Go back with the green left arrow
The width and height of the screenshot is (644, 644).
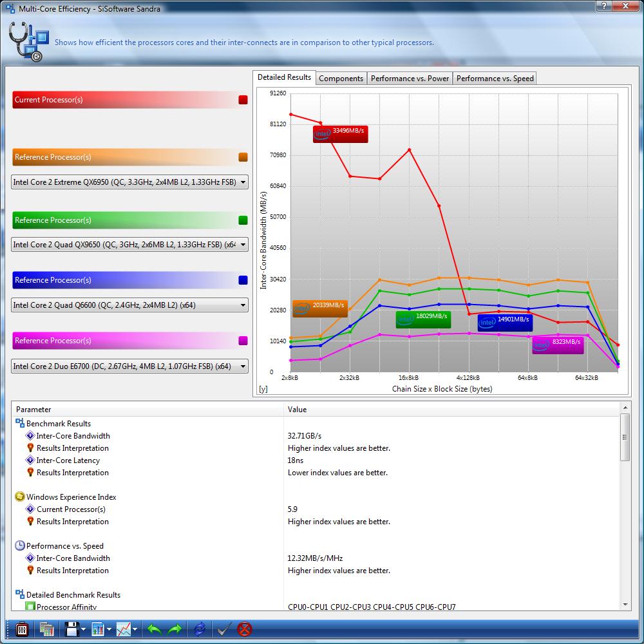[155, 629]
